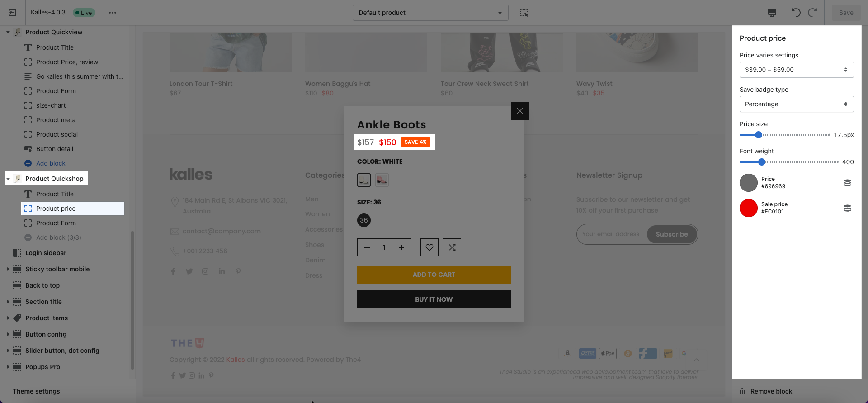This screenshot has width=868, height=403.
Task: Click the gray Price color swatch
Action: pyautogui.click(x=749, y=183)
